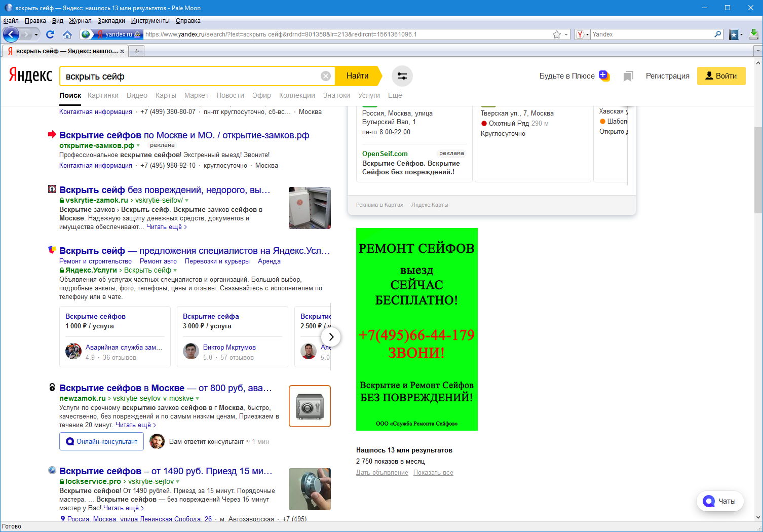Click the safe thumbnail for newzamok.ru result
The image size is (763, 532).
tap(310, 406)
